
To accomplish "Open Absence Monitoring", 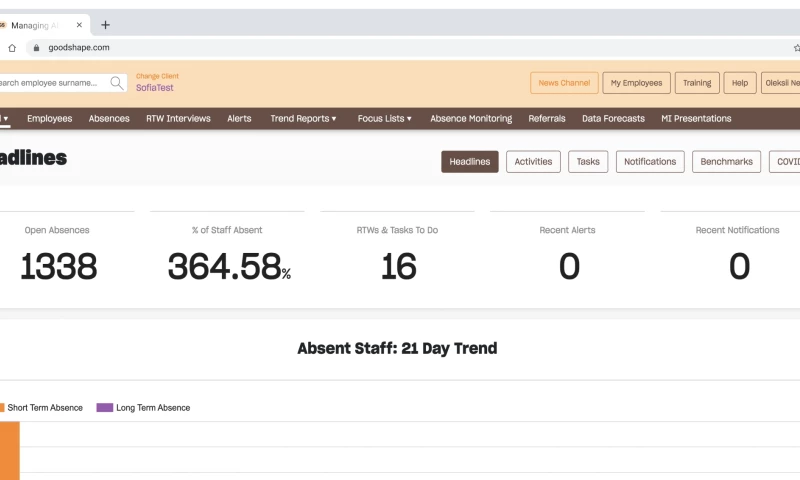I will click(471, 118).
